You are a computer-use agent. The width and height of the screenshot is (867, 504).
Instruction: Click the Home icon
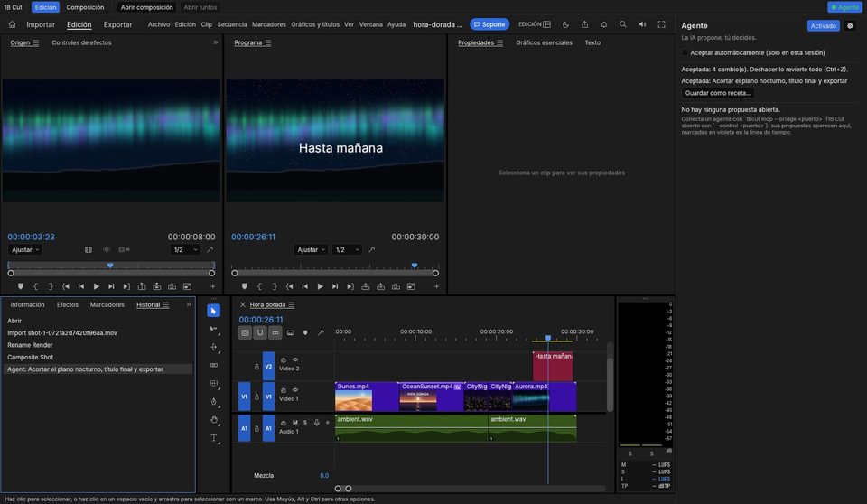point(12,24)
